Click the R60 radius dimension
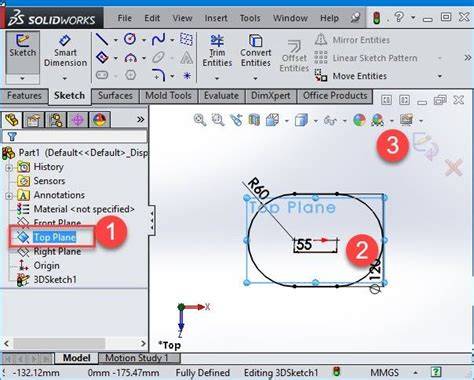 (258, 189)
